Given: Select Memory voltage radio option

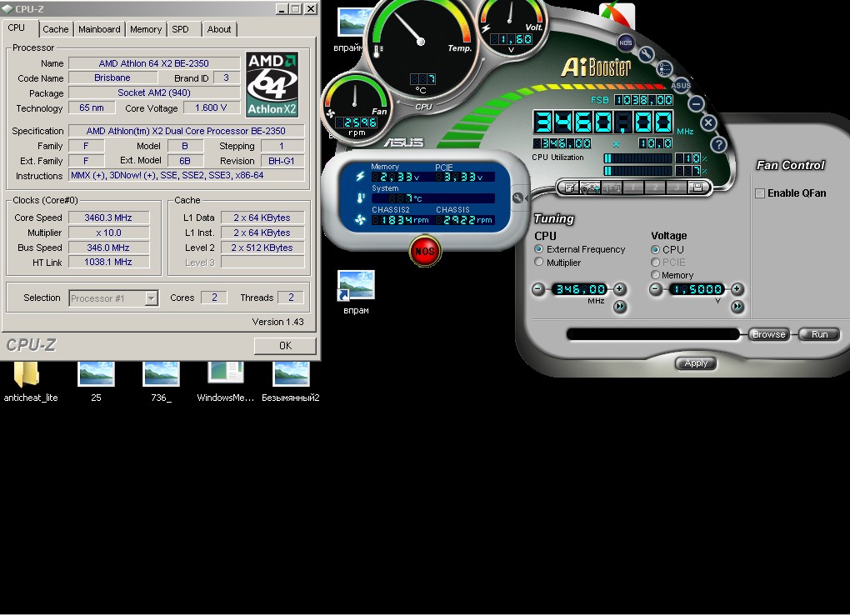Looking at the screenshot, I should (x=655, y=275).
